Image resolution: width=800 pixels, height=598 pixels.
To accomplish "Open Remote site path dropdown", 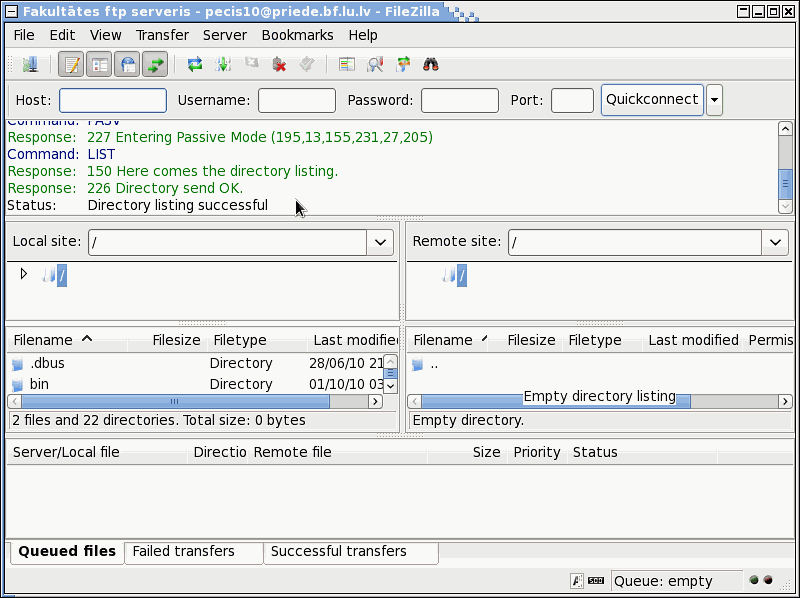I will pyautogui.click(x=776, y=242).
